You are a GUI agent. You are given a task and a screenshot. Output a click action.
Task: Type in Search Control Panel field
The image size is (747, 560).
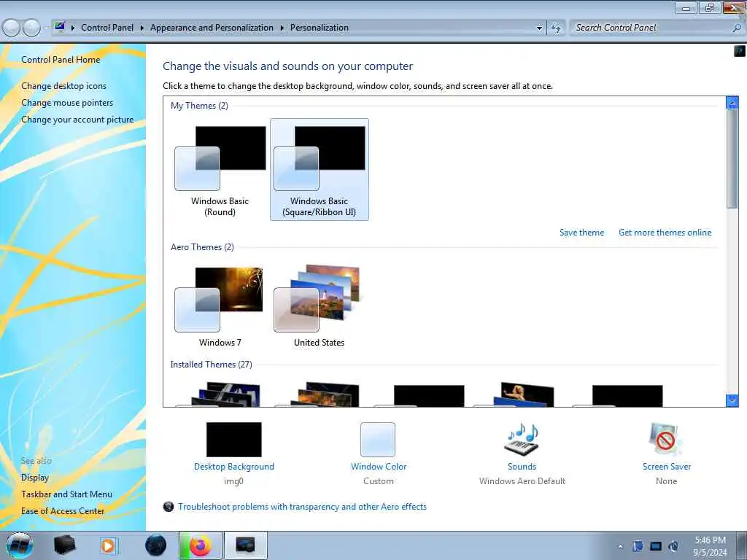pos(651,28)
